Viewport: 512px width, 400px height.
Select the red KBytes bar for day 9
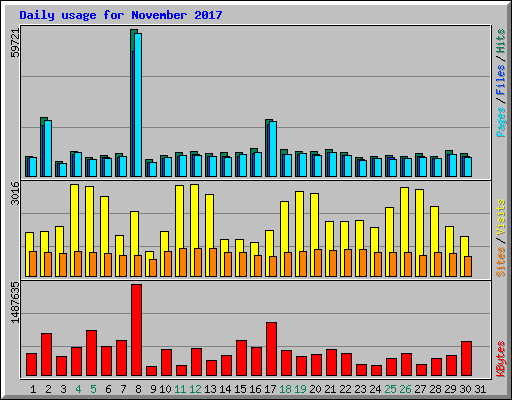click(151, 371)
